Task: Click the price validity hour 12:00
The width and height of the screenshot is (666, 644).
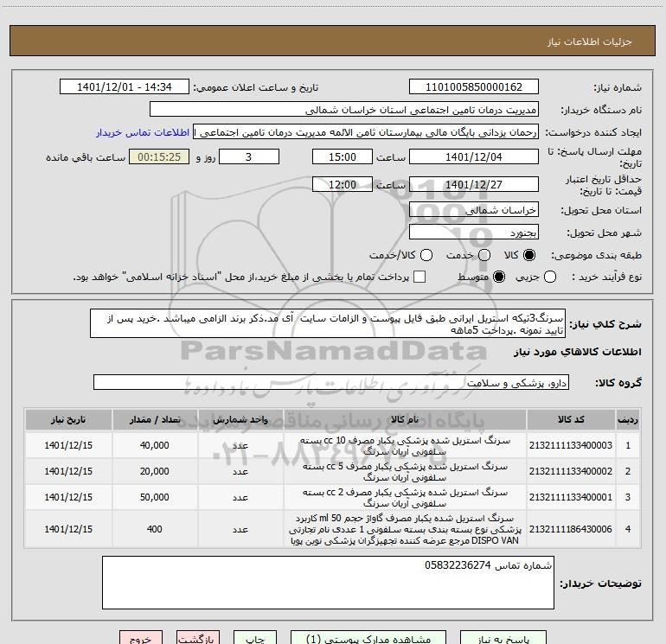Action: coord(343,185)
